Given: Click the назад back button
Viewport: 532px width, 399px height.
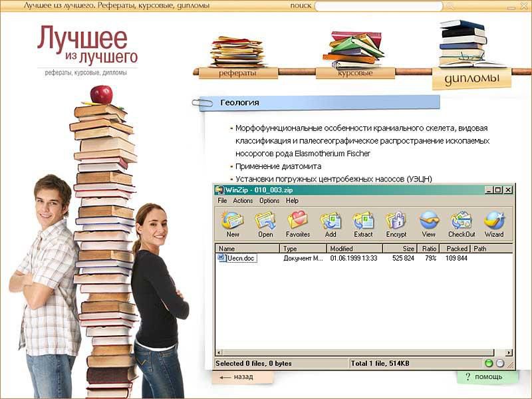Looking at the screenshot, I should pos(243,376).
